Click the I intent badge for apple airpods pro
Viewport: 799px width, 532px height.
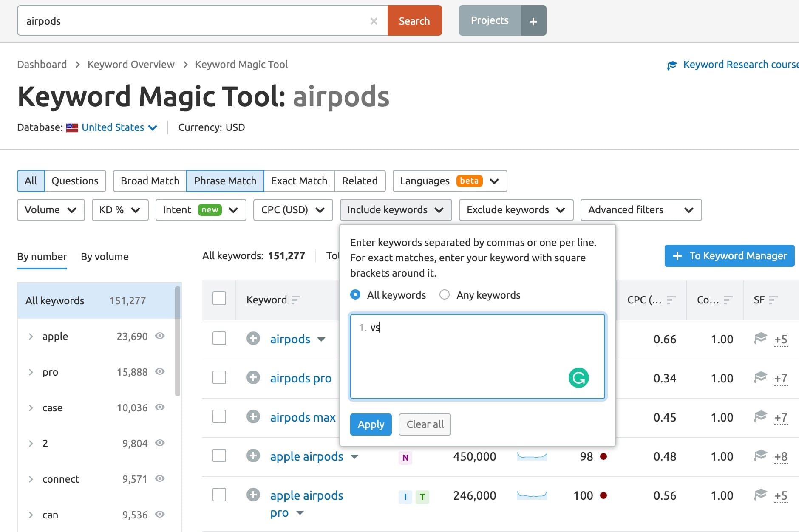point(405,497)
